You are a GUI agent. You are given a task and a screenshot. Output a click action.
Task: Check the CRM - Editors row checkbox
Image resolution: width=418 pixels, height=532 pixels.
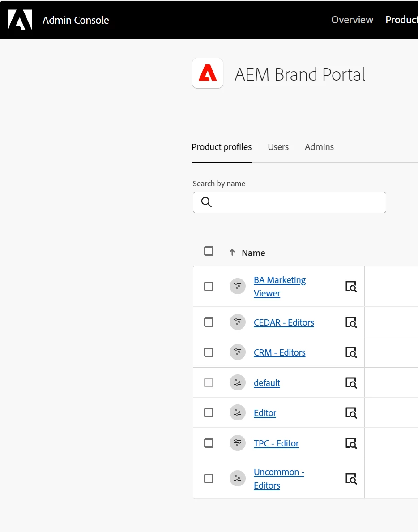pyautogui.click(x=209, y=352)
